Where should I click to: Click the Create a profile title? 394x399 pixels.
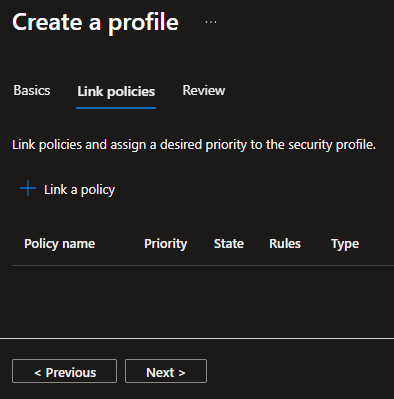pos(95,22)
